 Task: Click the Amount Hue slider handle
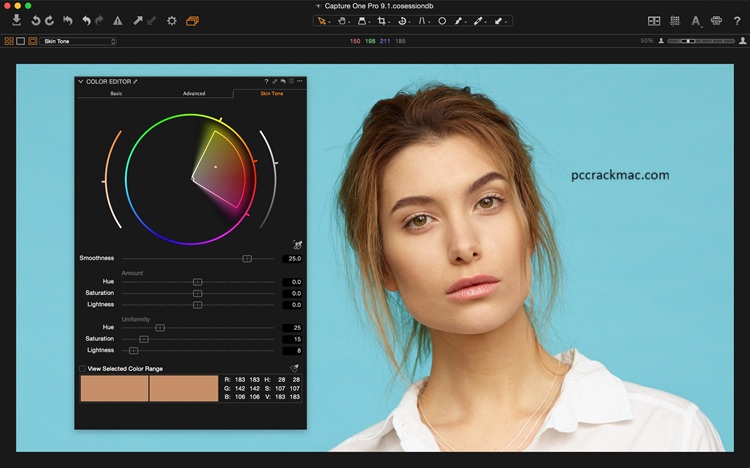pyautogui.click(x=197, y=282)
